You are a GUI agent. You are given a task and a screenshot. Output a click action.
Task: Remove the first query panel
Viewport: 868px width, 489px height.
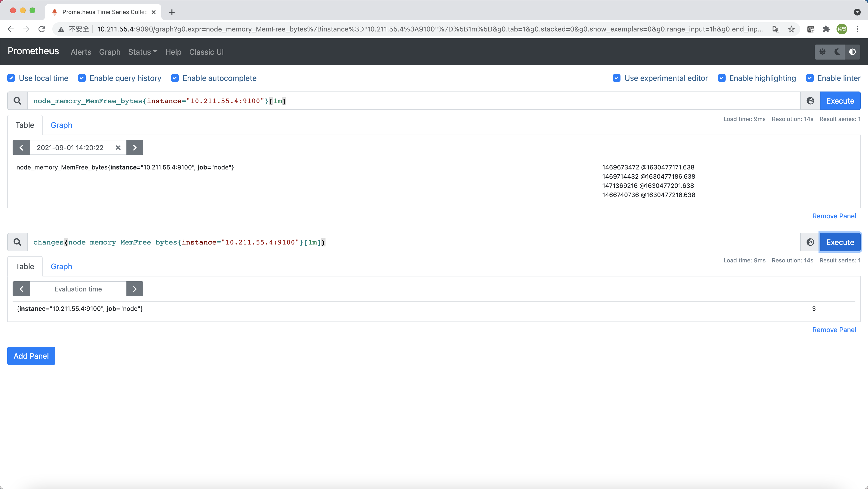coord(834,216)
